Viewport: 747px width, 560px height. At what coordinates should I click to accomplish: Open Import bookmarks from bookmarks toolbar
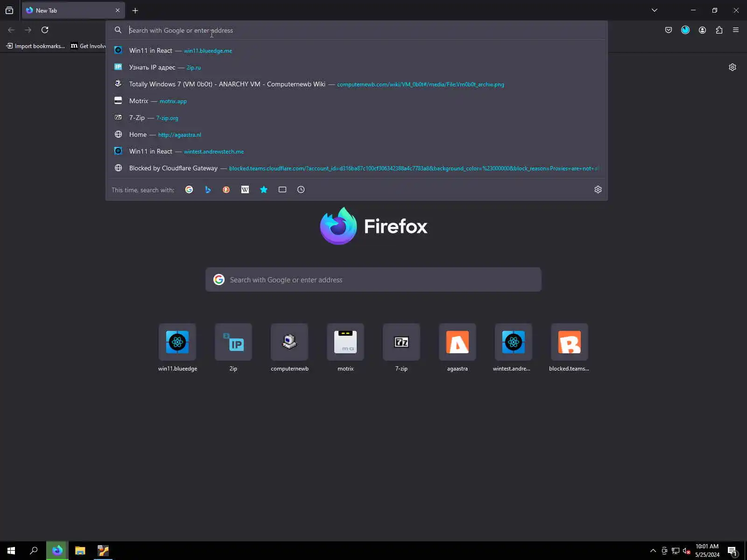click(x=35, y=46)
